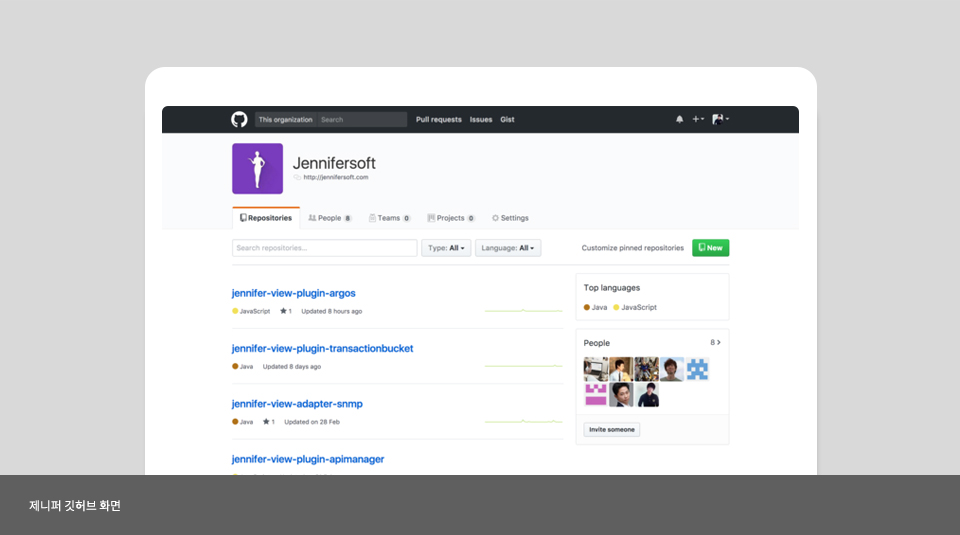This screenshot has height=535, width=960.
Task: Open the user profile avatar menu
Action: [x=720, y=119]
